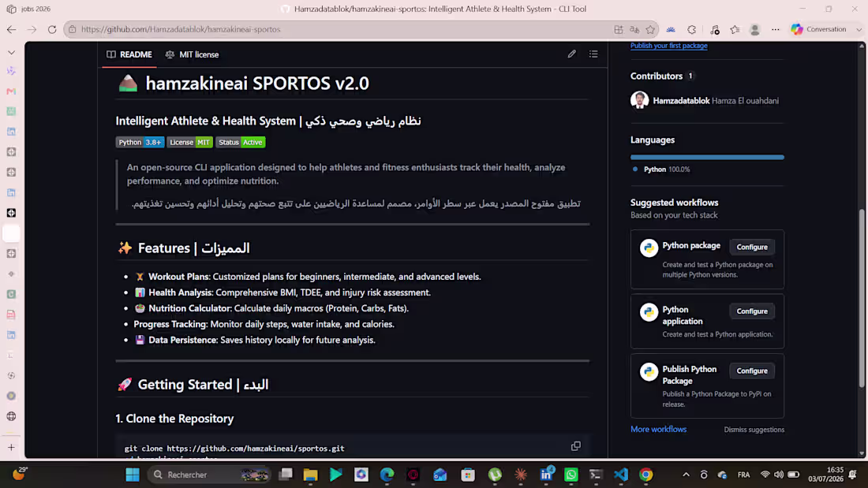This screenshot has width=868, height=488.
Task: Click the Features heading
Action: [x=184, y=248]
